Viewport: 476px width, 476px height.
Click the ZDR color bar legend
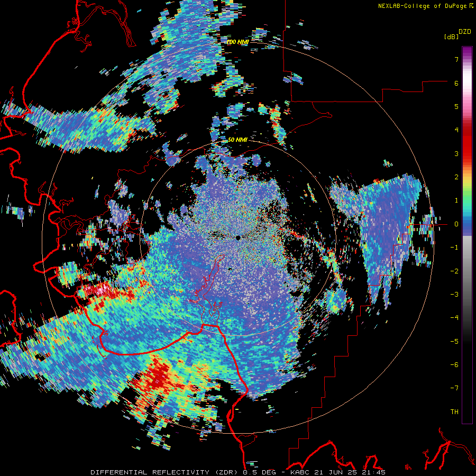[x=467, y=235]
